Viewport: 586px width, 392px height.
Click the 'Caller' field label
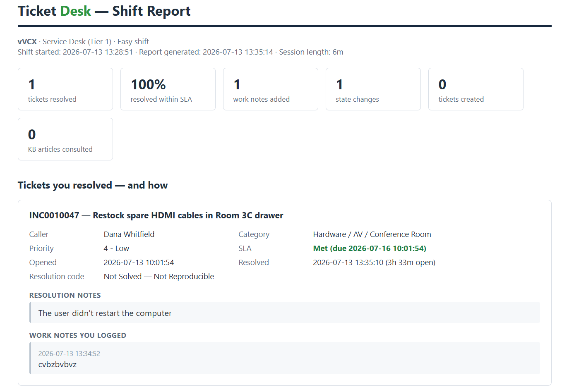pyautogui.click(x=39, y=234)
